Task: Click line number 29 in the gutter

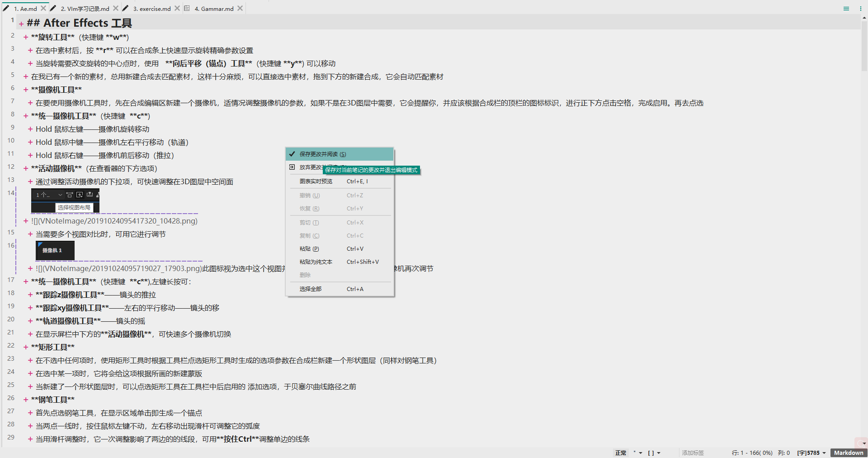Action: (x=11, y=437)
